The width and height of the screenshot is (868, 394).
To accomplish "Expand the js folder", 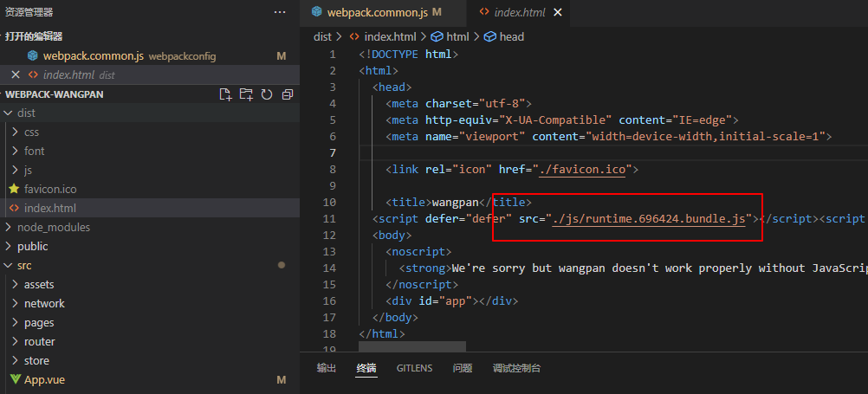I will pyautogui.click(x=15, y=171).
